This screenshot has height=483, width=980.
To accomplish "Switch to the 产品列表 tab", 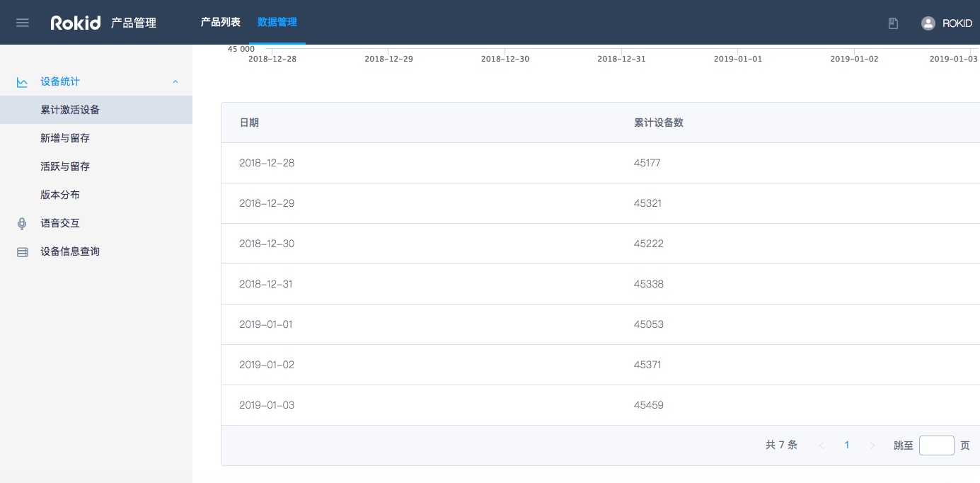I will pos(220,22).
